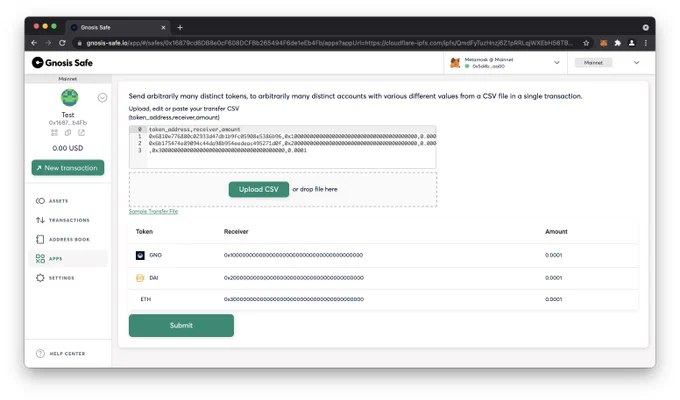Click the Gnosis Safe logo

coord(62,63)
